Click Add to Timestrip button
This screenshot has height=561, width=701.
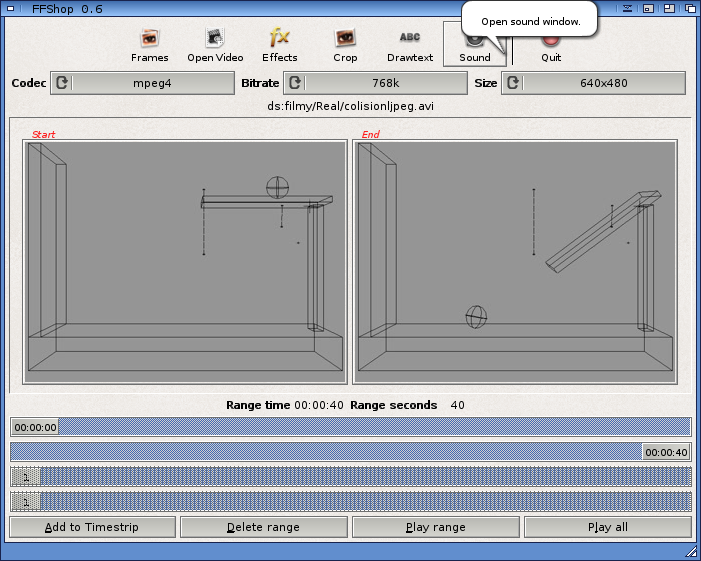coord(92,527)
